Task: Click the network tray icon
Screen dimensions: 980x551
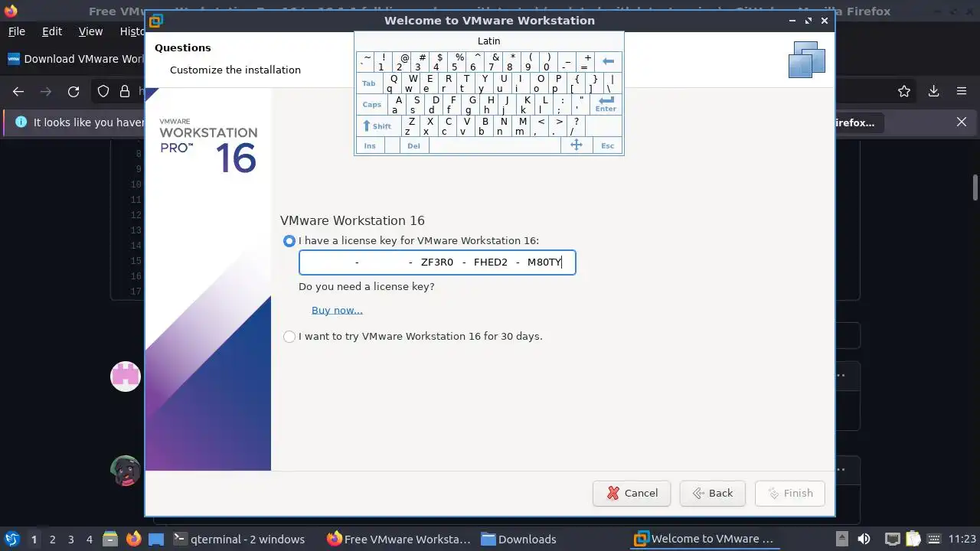Action: pyautogui.click(x=893, y=539)
